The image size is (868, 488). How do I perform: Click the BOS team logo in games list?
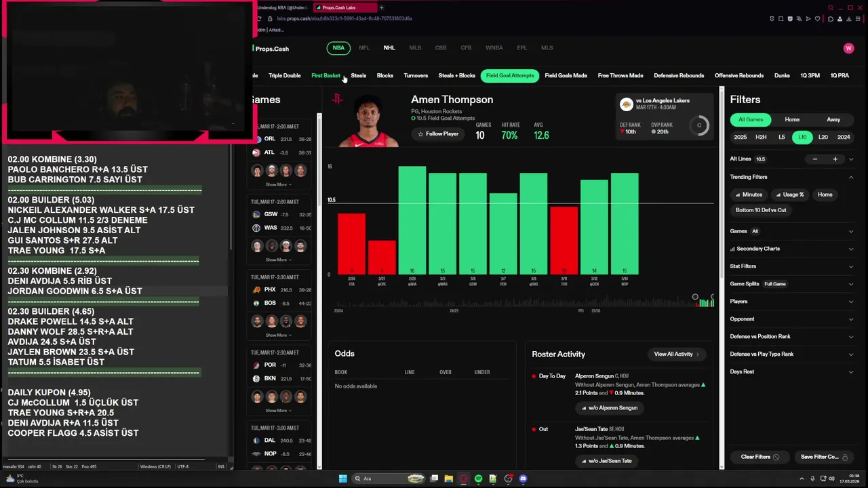pos(256,303)
